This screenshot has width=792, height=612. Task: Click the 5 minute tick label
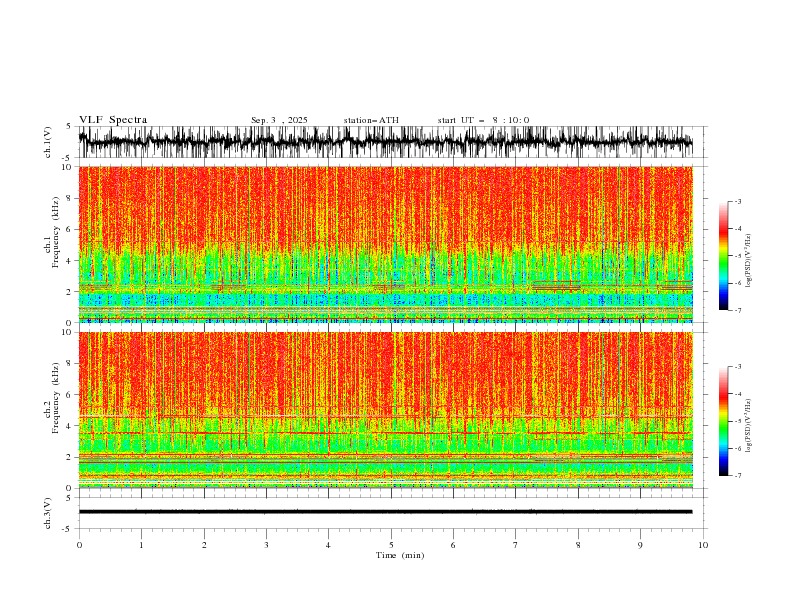click(391, 545)
